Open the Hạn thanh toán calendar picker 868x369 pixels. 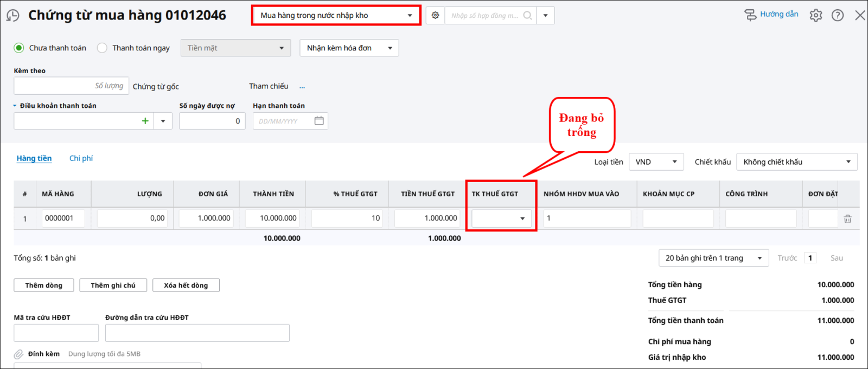[319, 121]
